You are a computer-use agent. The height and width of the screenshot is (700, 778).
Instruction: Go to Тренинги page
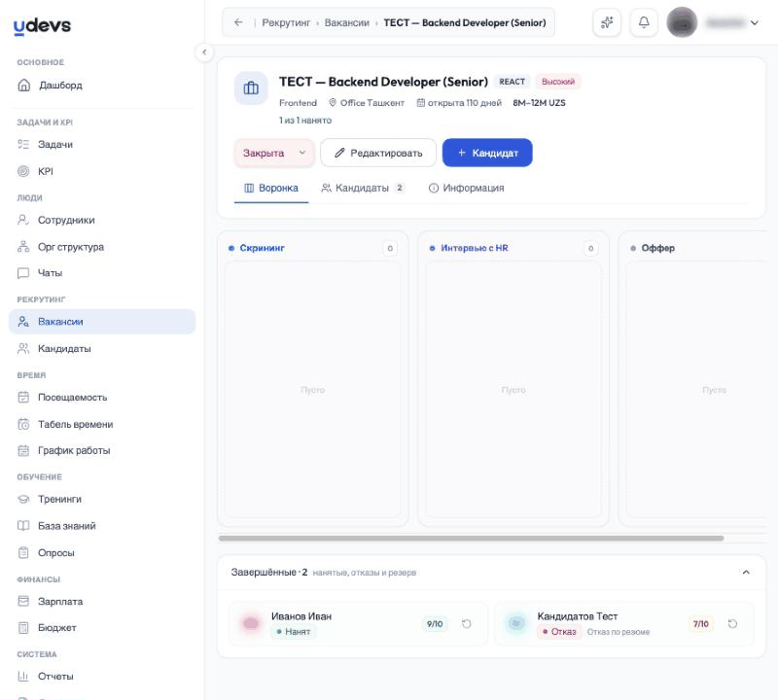[102, 499]
